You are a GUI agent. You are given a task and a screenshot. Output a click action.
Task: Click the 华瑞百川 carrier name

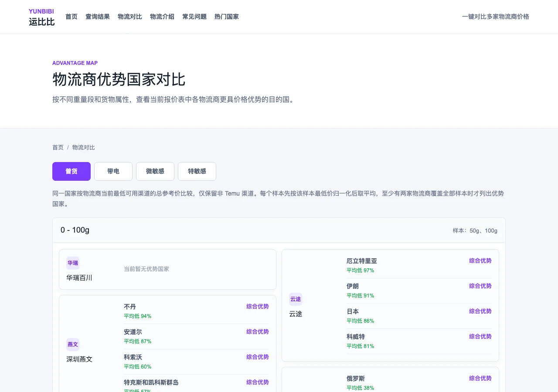(79, 277)
